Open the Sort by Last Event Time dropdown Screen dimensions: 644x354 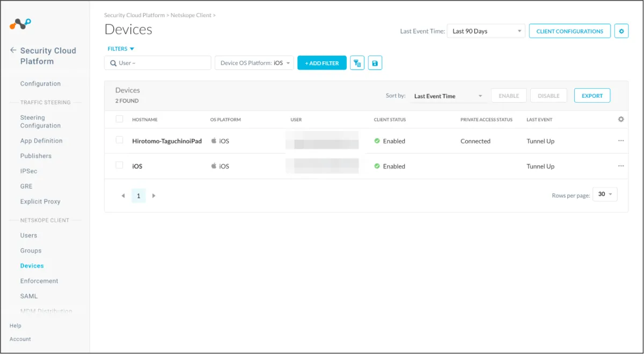pyautogui.click(x=448, y=96)
